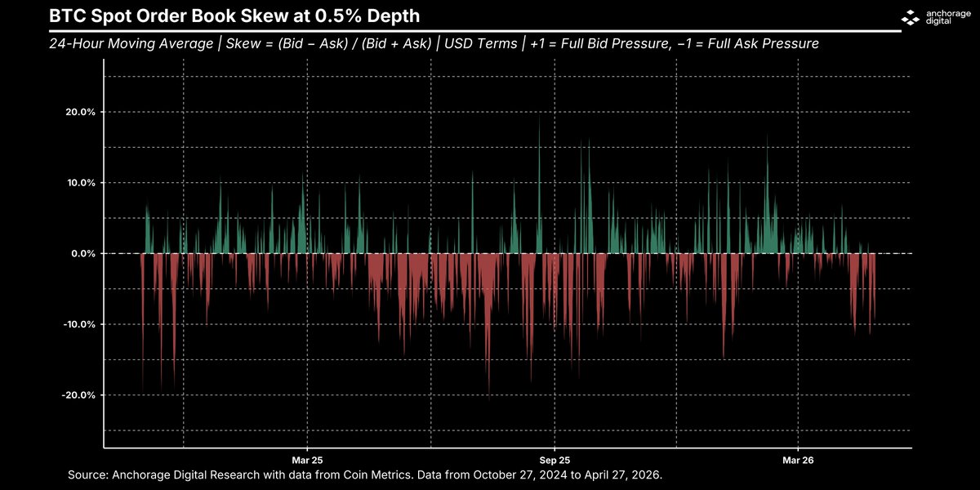Click the 20.0% y-axis label
980x490 pixels.
coord(79,112)
